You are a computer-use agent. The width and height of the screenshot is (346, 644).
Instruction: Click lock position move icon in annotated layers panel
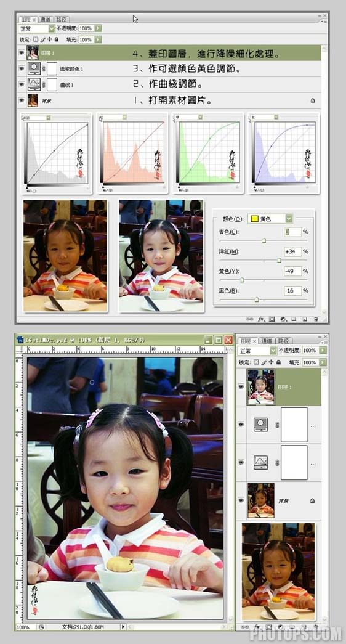[x=49, y=39]
